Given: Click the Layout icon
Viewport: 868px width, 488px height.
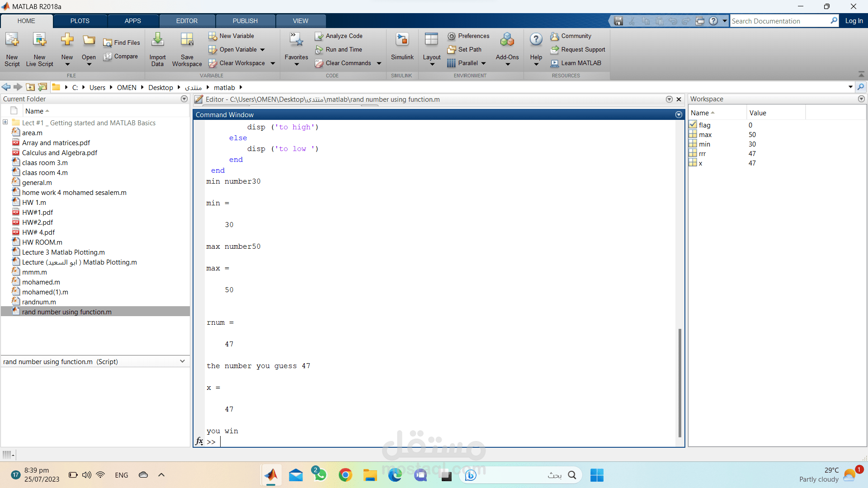Looking at the screenshot, I should point(431,39).
